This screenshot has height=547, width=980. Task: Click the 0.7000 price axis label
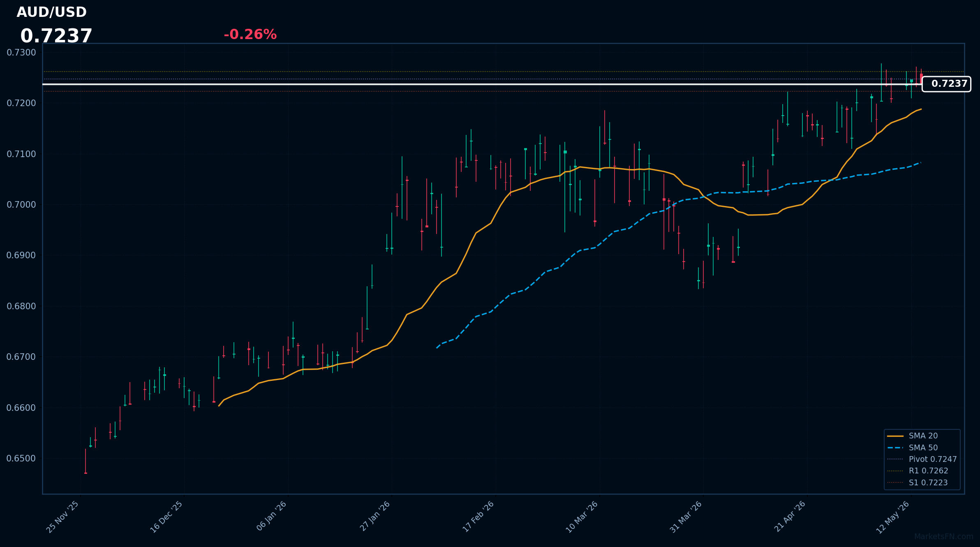tap(21, 205)
